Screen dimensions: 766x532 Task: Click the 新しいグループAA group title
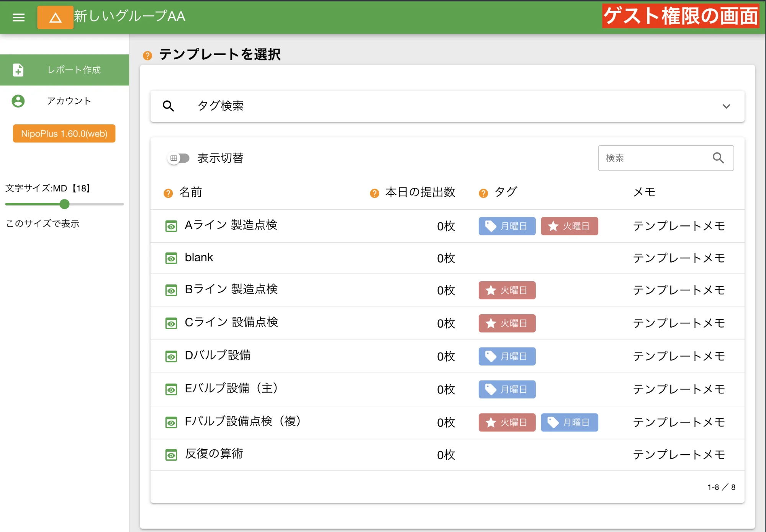coord(129,16)
